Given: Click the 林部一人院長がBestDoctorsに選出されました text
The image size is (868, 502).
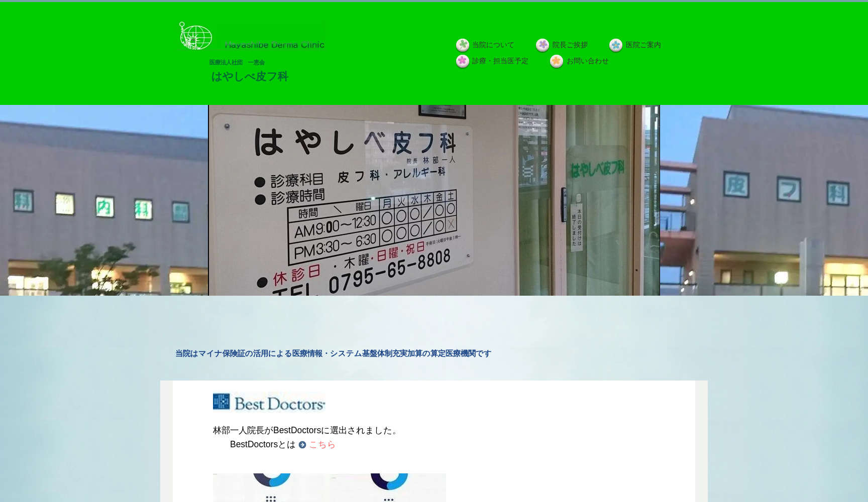Looking at the screenshot, I should coord(306,430).
